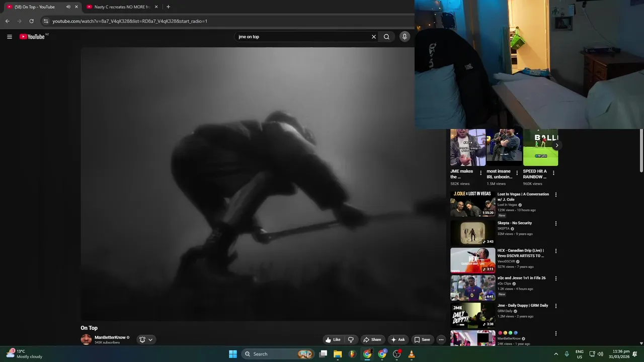Play HEX - Canadian Drip (Live) thumbnail
This screenshot has height=362, width=644.
click(x=473, y=260)
